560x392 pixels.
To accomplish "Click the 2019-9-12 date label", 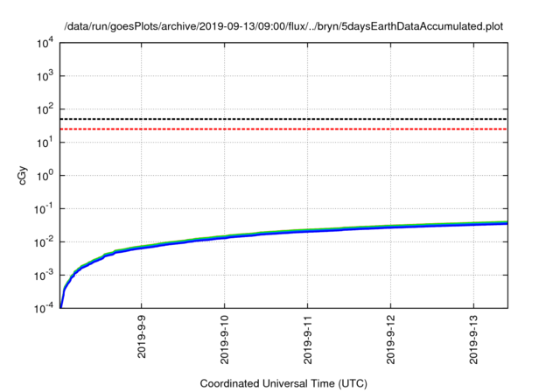I will point(391,339).
